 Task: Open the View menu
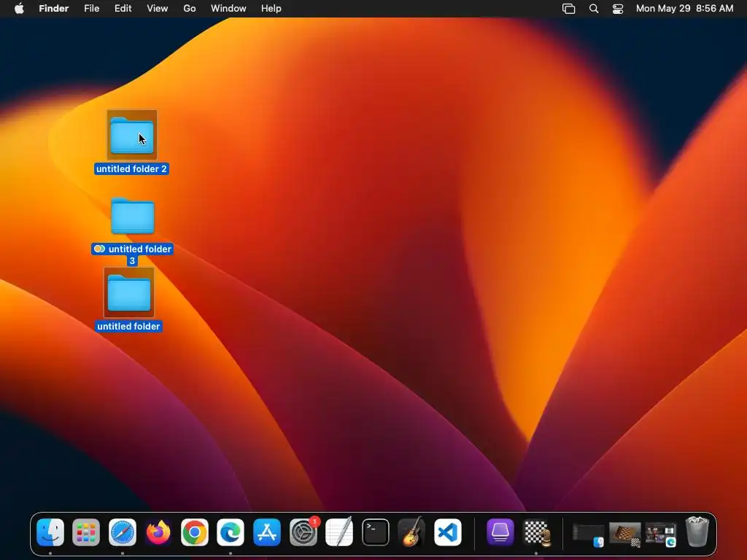tap(158, 9)
